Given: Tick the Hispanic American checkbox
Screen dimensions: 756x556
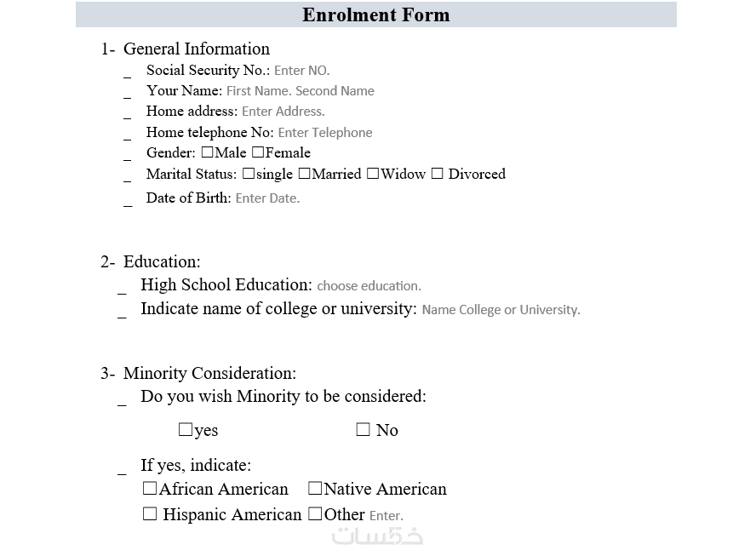Looking at the screenshot, I should tap(150, 514).
